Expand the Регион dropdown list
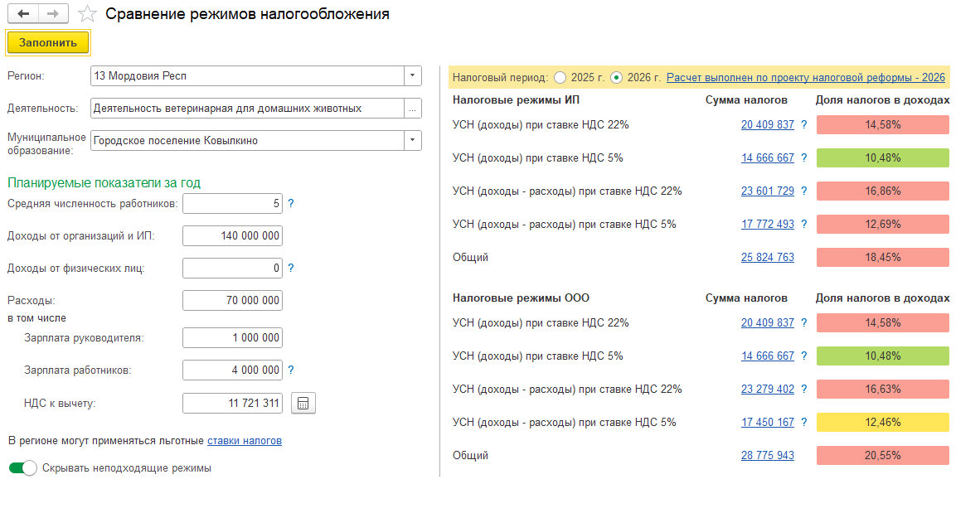 coord(412,76)
